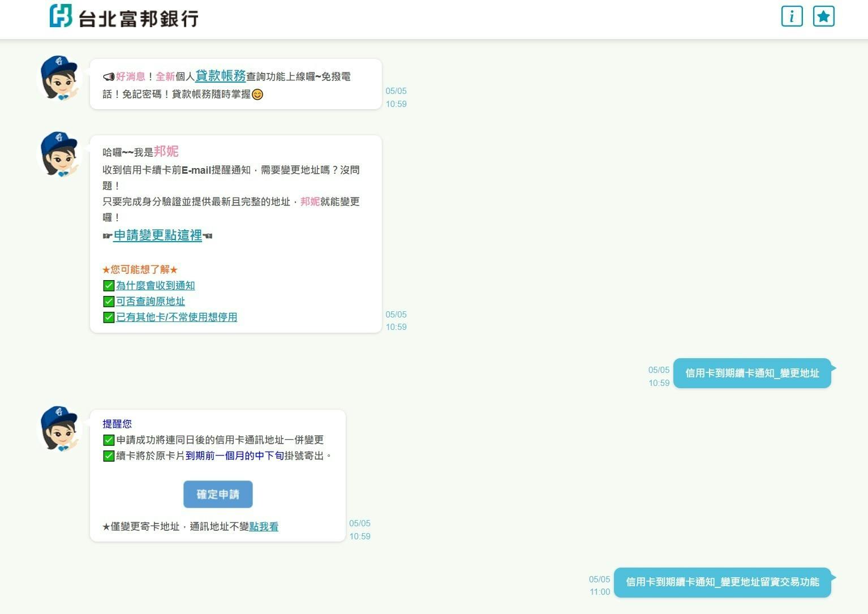
Task: Click the pointing hand left of 申請變更點這裡
Action: point(107,236)
